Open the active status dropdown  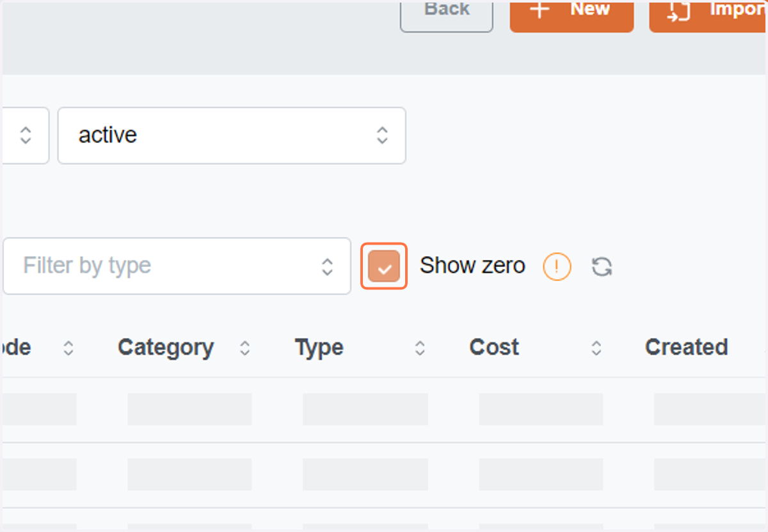[x=232, y=135]
